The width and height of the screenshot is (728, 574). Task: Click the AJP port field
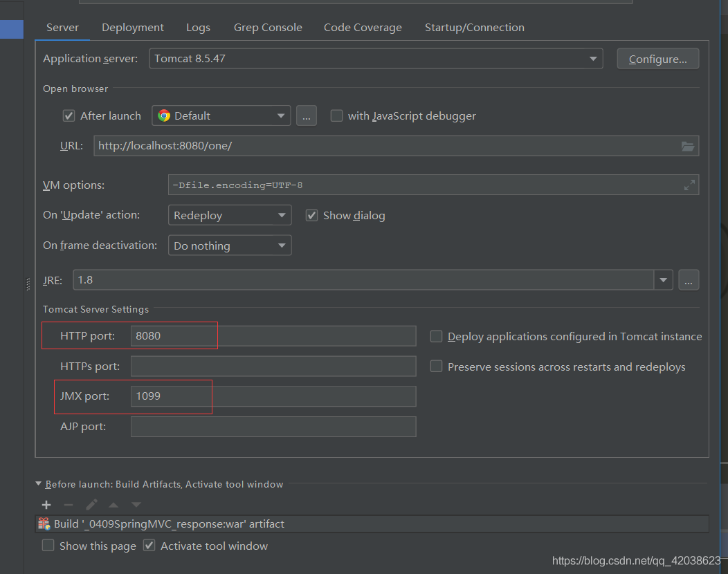coord(273,427)
